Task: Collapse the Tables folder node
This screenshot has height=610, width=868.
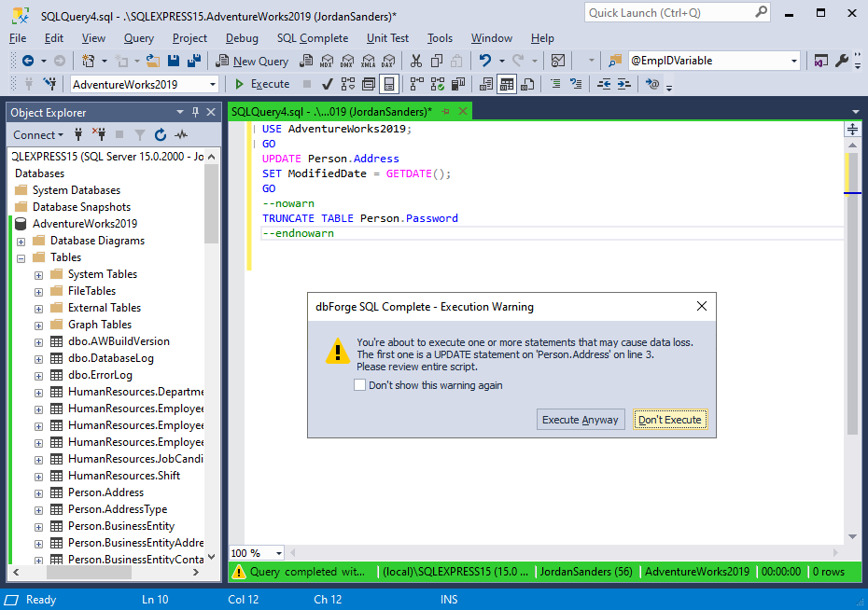Action: (x=21, y=257)
